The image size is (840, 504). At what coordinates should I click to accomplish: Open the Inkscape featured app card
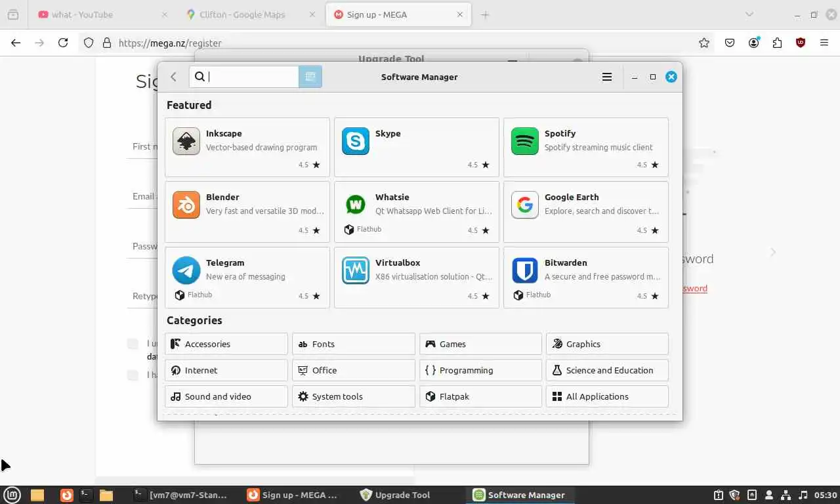tap(247, 147)
